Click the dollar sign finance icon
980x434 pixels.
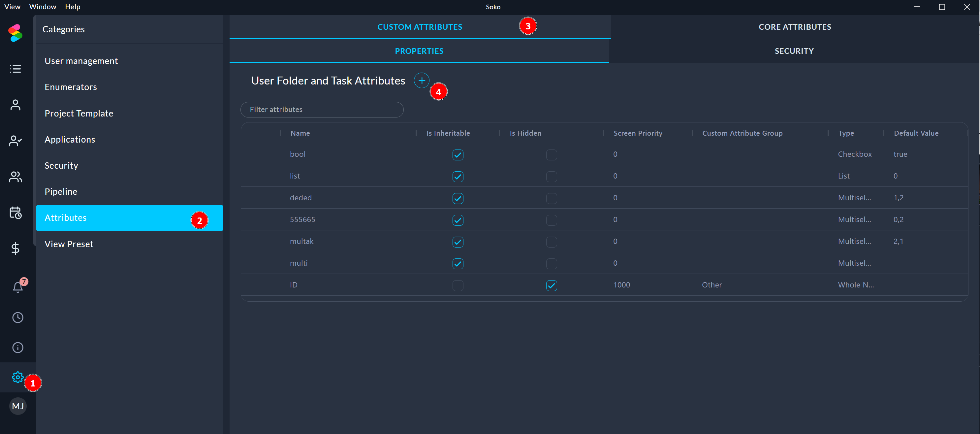tap(15, 248)
